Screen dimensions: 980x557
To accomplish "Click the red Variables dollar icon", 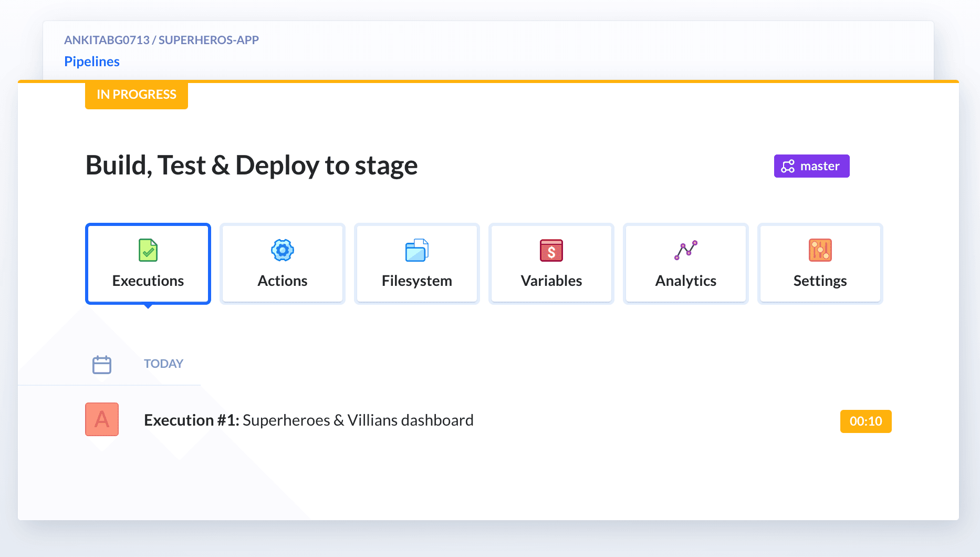I will pyautogui.click(x=551, y=250).
